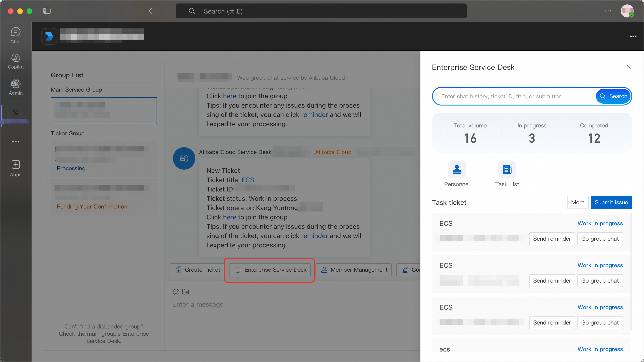Open the emoji picker in message box
This screenshot has height=362, width=644.
click(x=176, y=292)
